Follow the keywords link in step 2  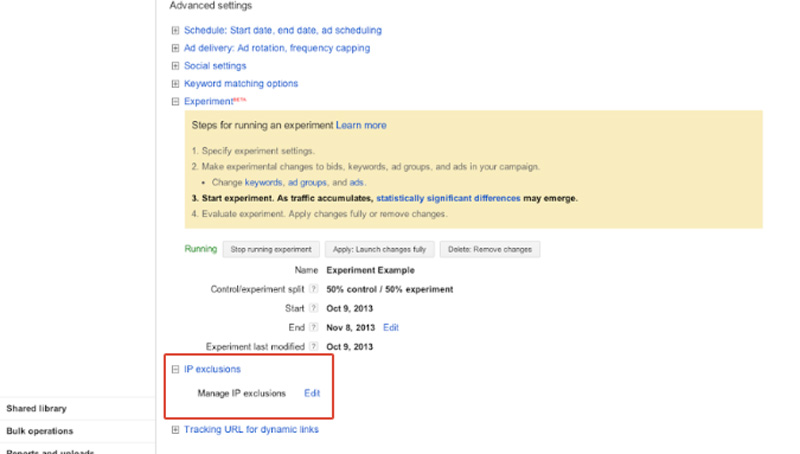263,183
